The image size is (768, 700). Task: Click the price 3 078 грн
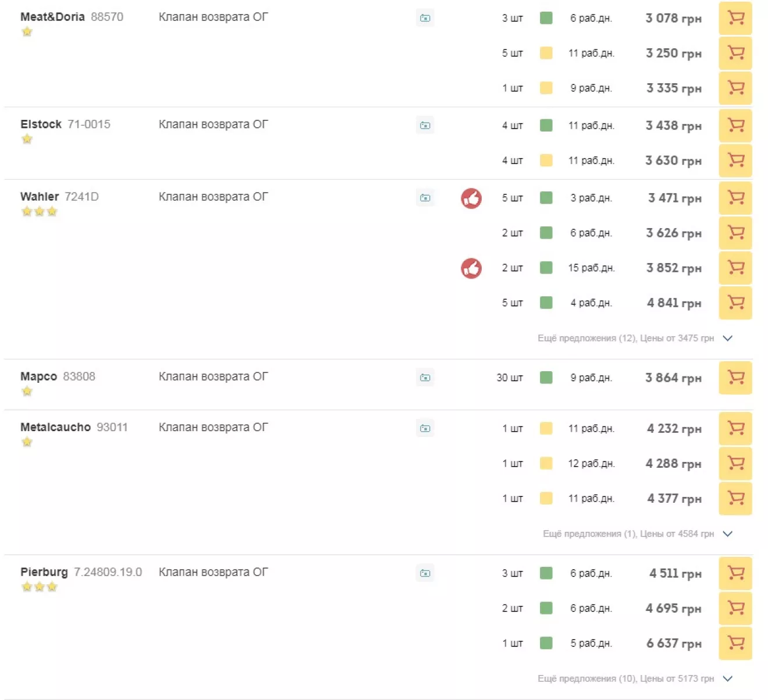point(673,19)
